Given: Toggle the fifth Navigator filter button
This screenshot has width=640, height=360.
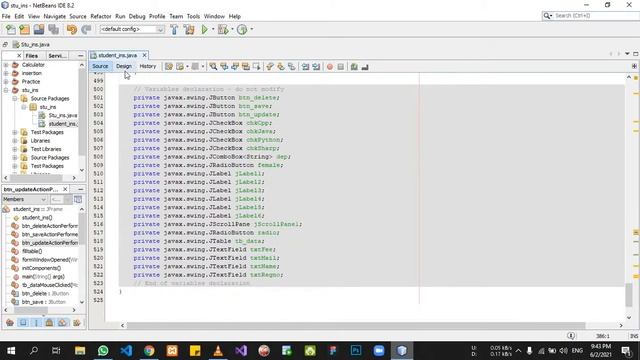Looking at the screenshot, I should [62, 322].
